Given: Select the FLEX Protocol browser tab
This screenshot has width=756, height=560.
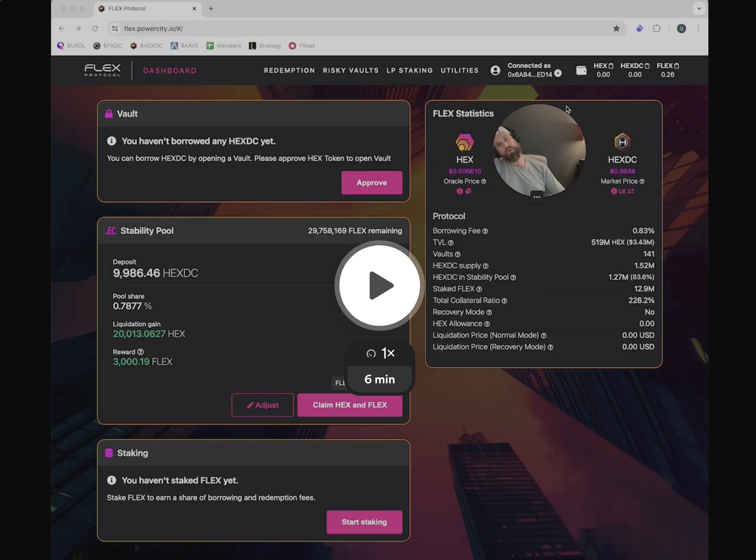Looking at the screenshot, I should click(147, 9).
